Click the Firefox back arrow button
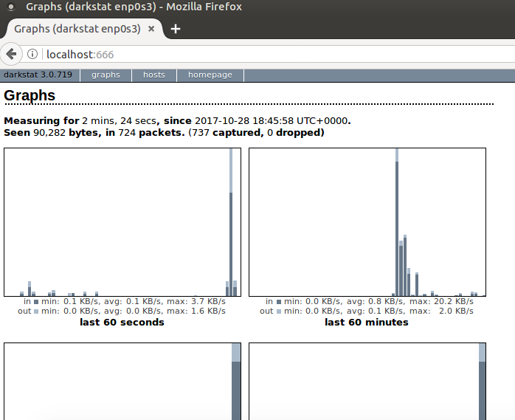The height and width of the screenshot is (420, 515). pyautogui.click(x=11, y=54)
